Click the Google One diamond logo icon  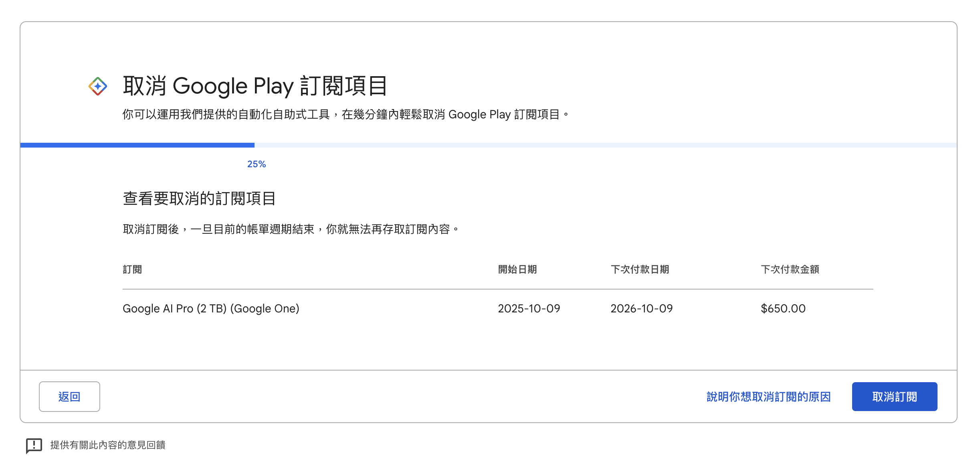[98, 86]
